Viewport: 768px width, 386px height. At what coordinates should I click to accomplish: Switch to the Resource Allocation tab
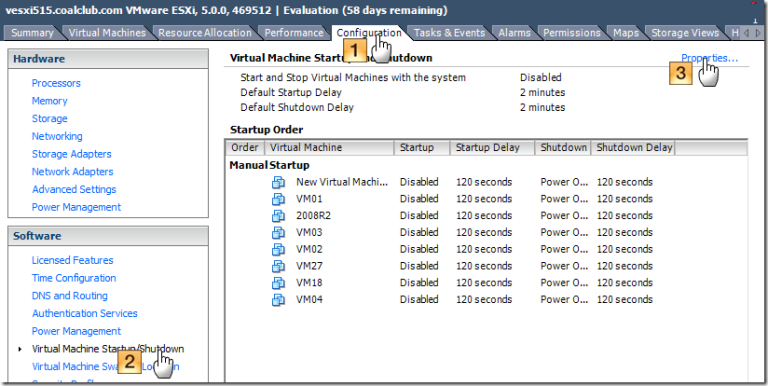point(205,33)
